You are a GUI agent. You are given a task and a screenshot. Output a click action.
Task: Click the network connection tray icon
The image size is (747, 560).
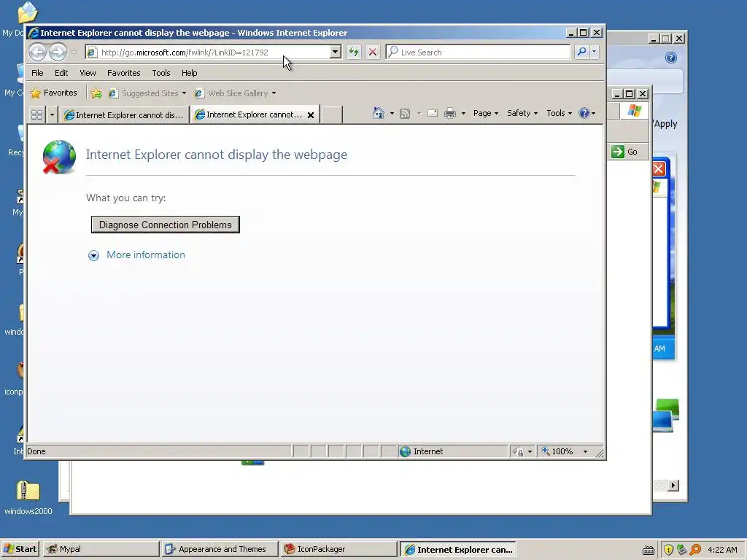[682, 550]
